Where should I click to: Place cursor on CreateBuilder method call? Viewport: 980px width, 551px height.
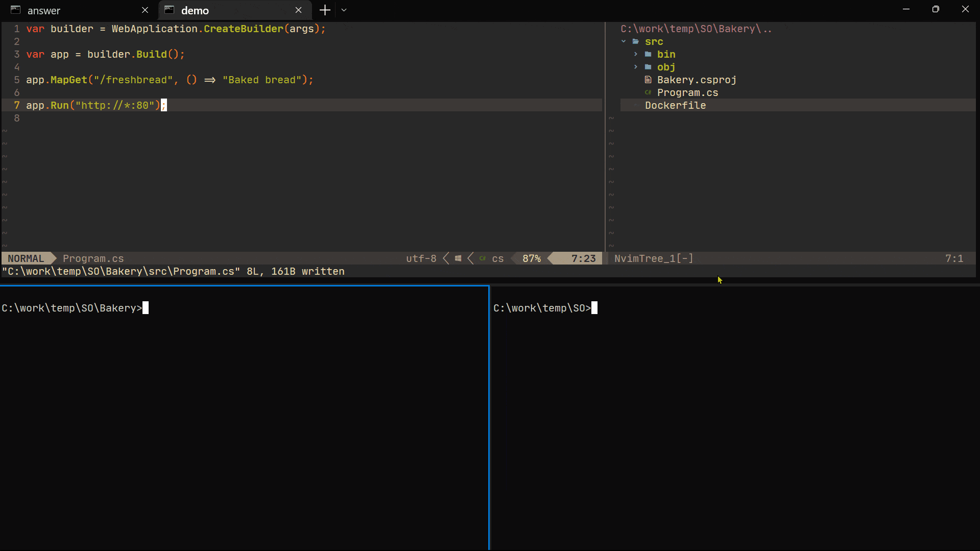tap(243, 29)
